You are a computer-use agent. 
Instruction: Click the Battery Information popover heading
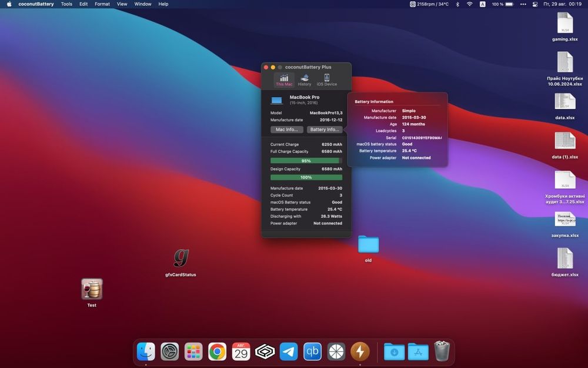pos(374,102)
